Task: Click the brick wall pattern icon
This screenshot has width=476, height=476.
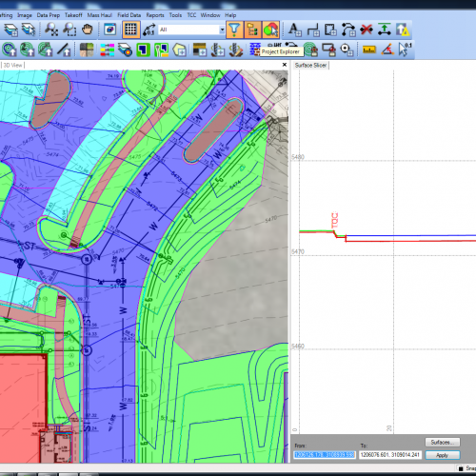Action: 254,50
